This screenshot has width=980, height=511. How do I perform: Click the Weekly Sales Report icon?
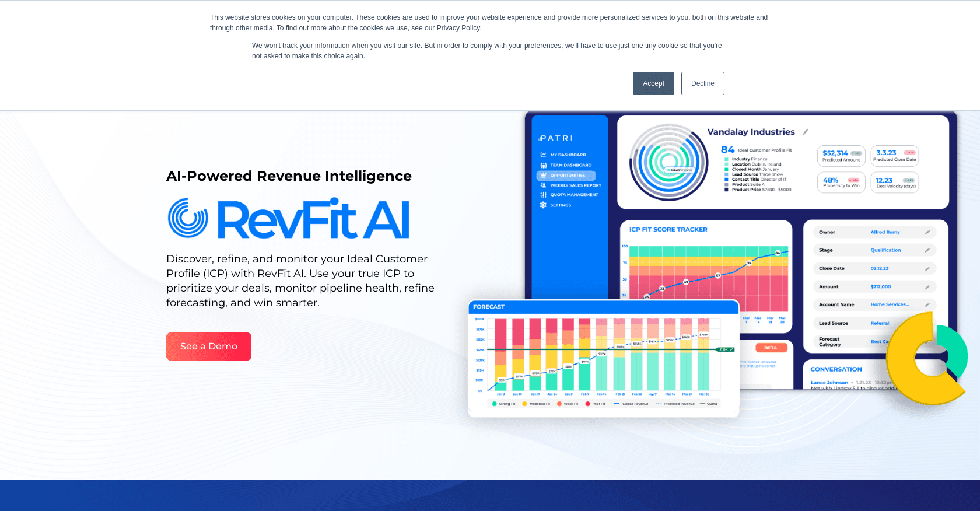point(543,185)
